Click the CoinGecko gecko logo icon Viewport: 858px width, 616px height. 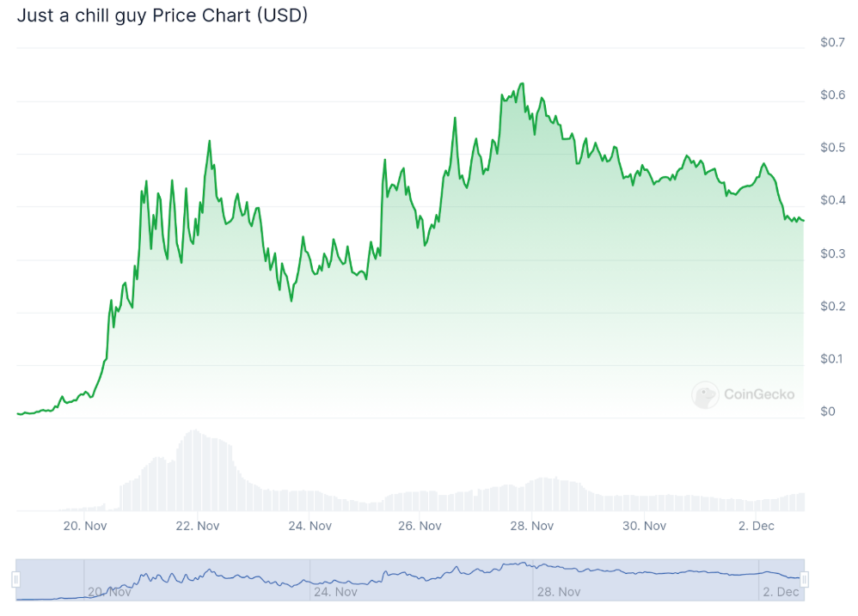(x=705, y=394)
